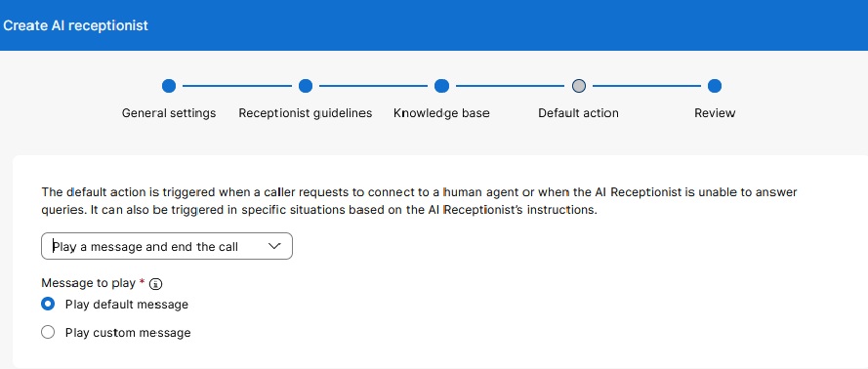The width and height of the screenshot is (868, 369).
Task: Click the General settings step label
Action: 169,113
